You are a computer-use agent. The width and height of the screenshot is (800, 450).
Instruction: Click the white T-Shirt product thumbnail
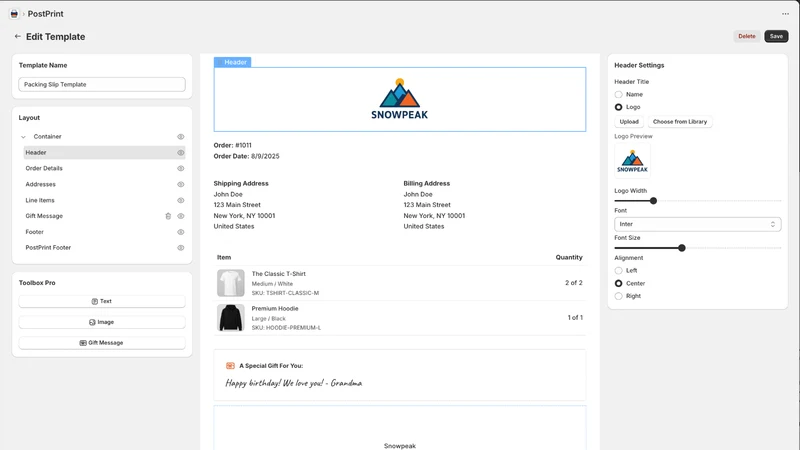point(231,283)
